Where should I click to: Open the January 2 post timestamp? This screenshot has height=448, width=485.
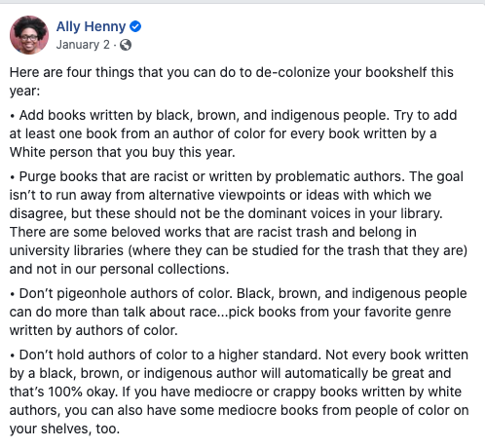coord(83,45)
